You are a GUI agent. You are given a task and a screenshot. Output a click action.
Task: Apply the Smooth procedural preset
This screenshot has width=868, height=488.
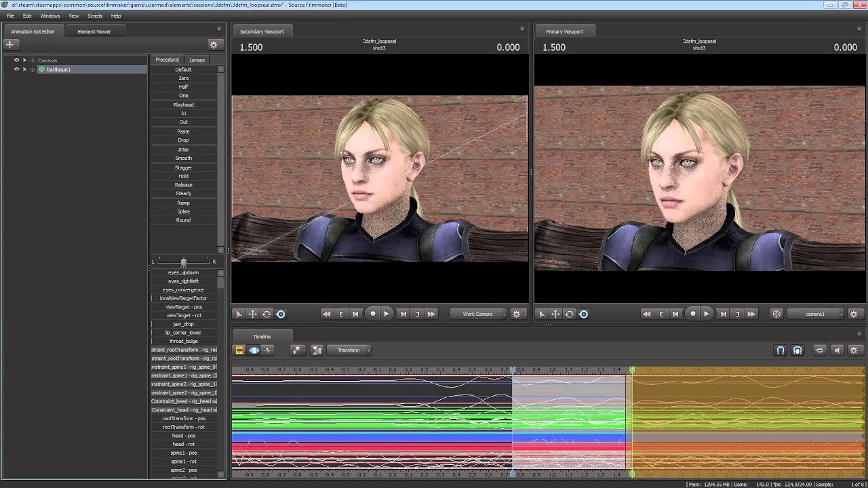pos(184,158)
